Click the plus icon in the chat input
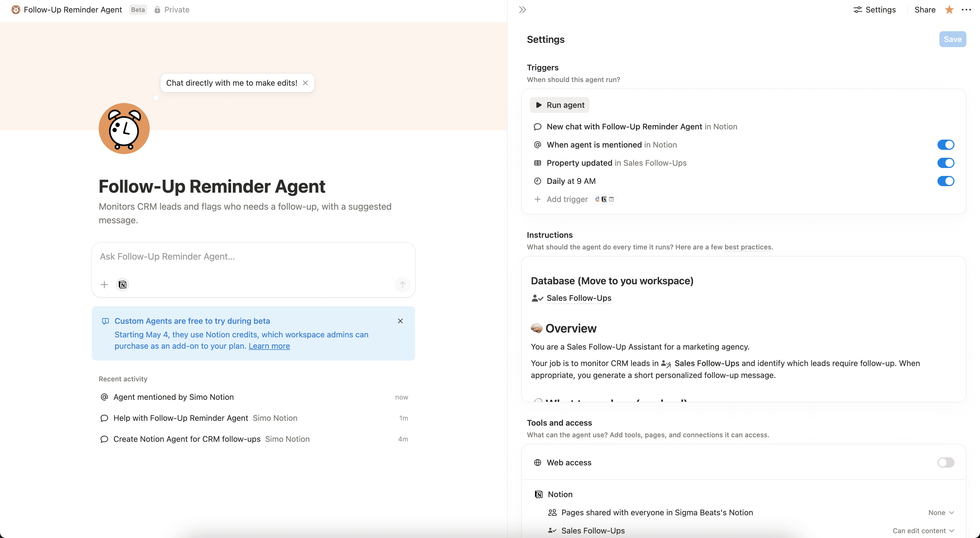Screen dimensions: 980x538 tap(104, 284)
